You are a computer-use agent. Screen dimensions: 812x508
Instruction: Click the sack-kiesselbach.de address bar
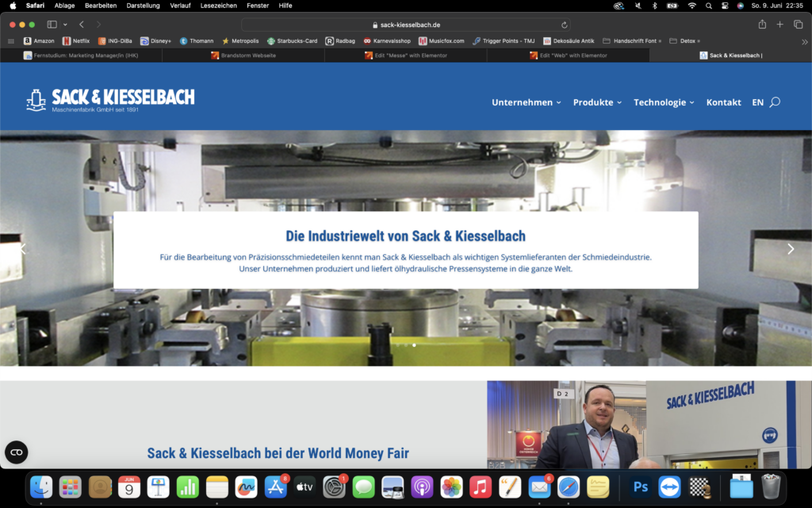pos(406,25)
